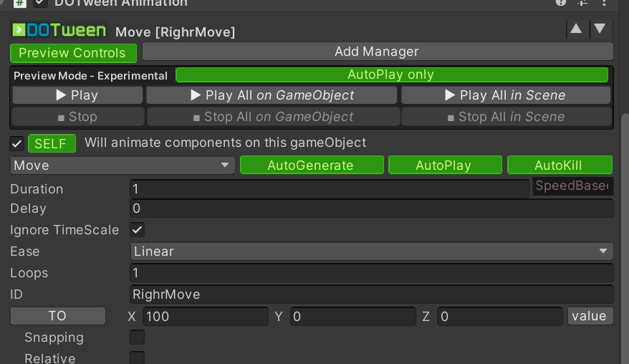The width and height of the screenshot is (629, 364).
Task: Click the Loops label
Action: [29, 273]
